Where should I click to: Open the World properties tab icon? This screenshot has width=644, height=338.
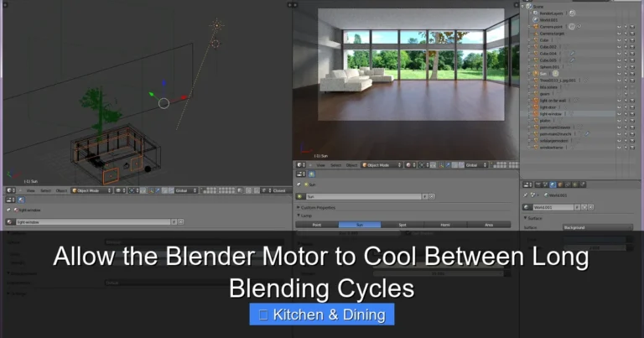[x=553, y=185]
